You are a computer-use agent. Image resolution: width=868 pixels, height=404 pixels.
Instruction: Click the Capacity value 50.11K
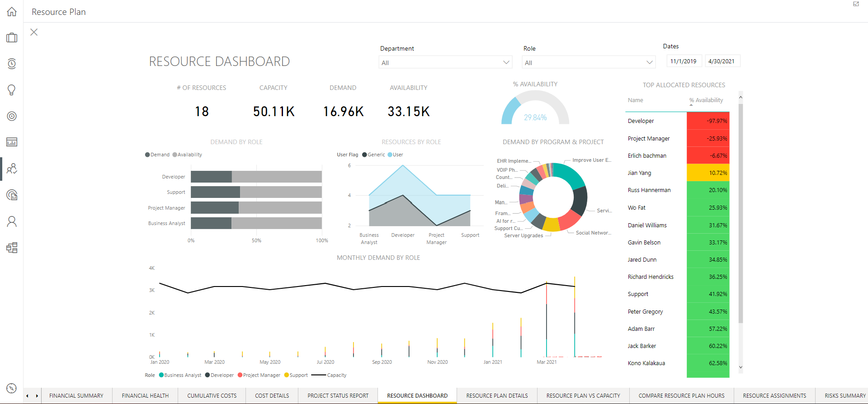(x=274, y=111)
